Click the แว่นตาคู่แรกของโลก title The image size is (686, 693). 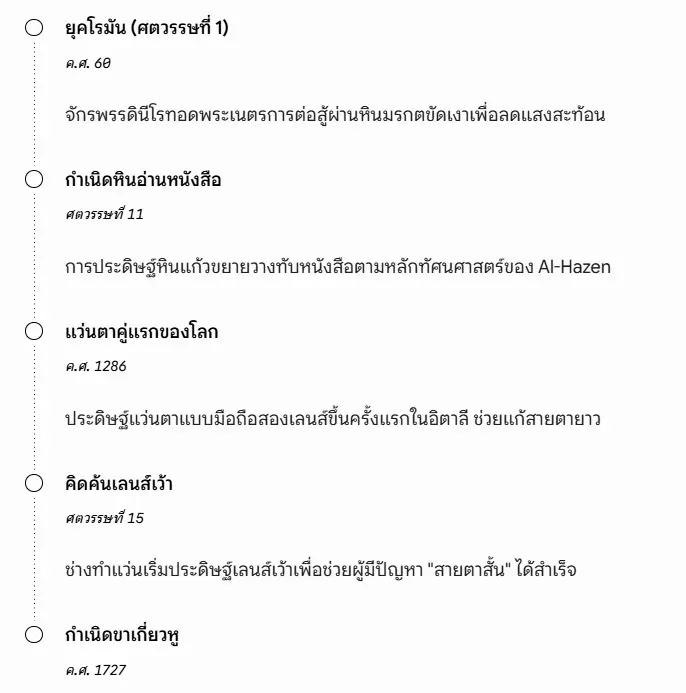click(x=141, y=331)
